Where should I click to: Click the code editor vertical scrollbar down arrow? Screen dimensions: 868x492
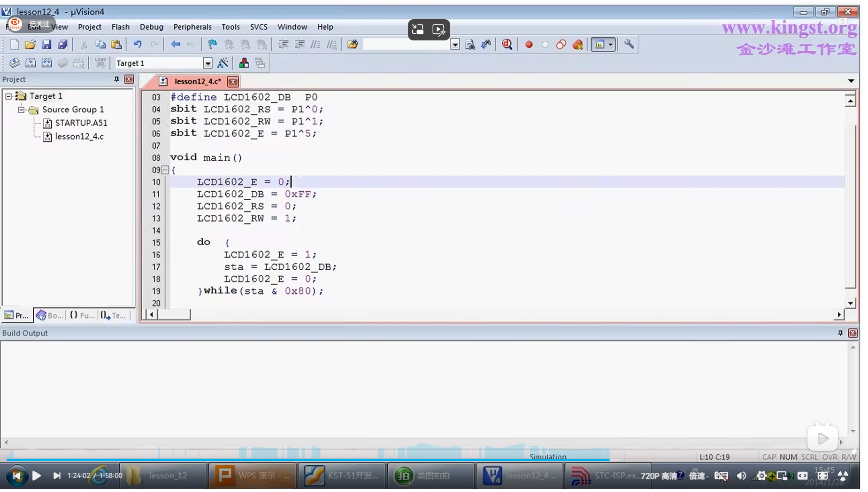coord(850,304)
